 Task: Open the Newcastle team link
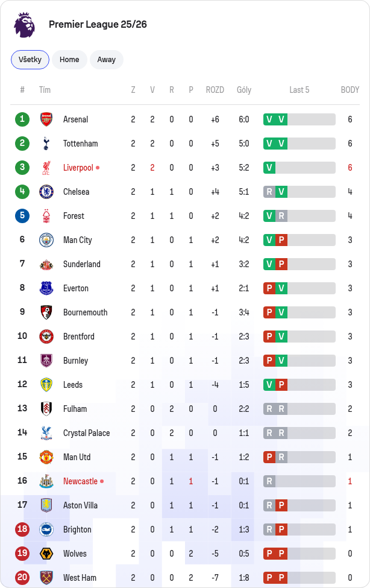(x=80, y=481)
